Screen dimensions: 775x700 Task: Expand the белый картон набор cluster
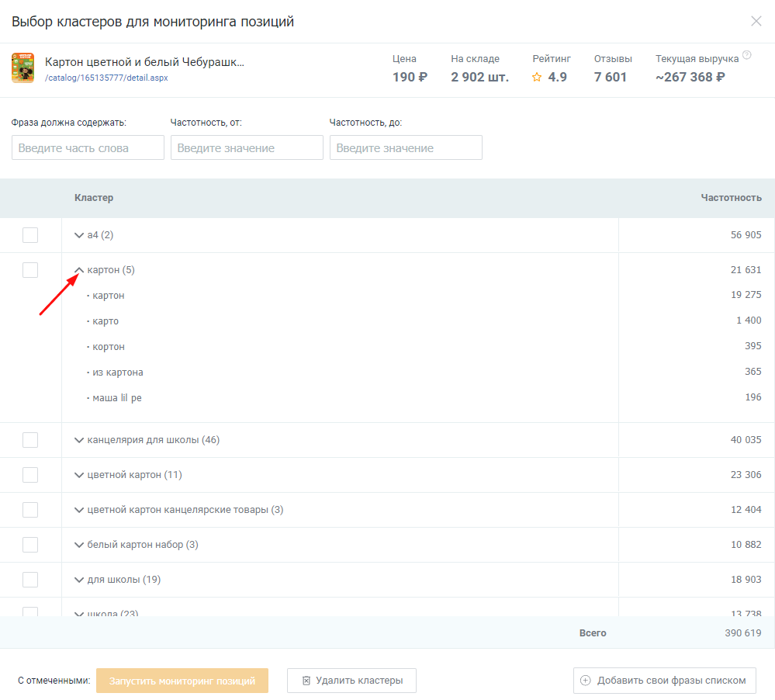click(x=78, y=545)
